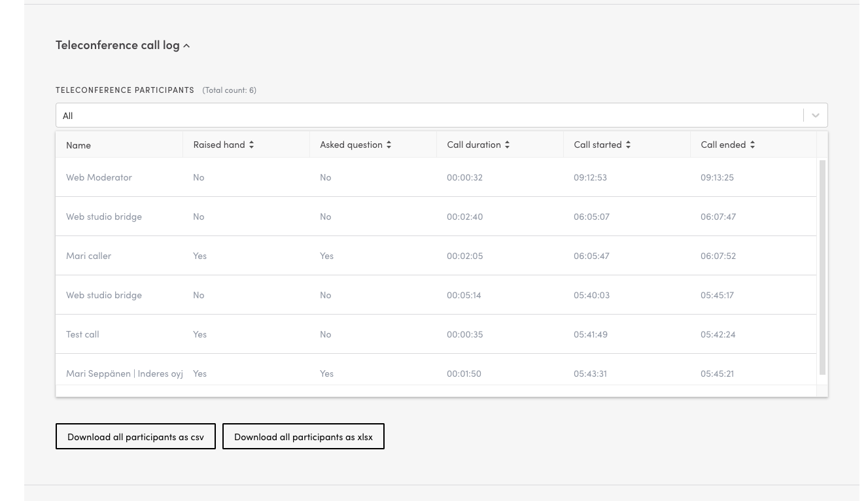Collapse the Teleconference call log section
Viewport: 868px width, 501px height.
(186, 46)
